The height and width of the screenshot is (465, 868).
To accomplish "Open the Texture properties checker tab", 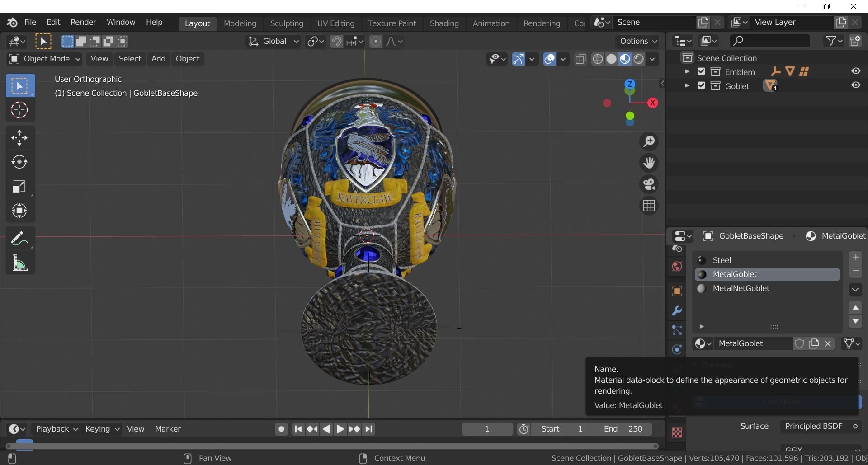I will click(677, 432).
